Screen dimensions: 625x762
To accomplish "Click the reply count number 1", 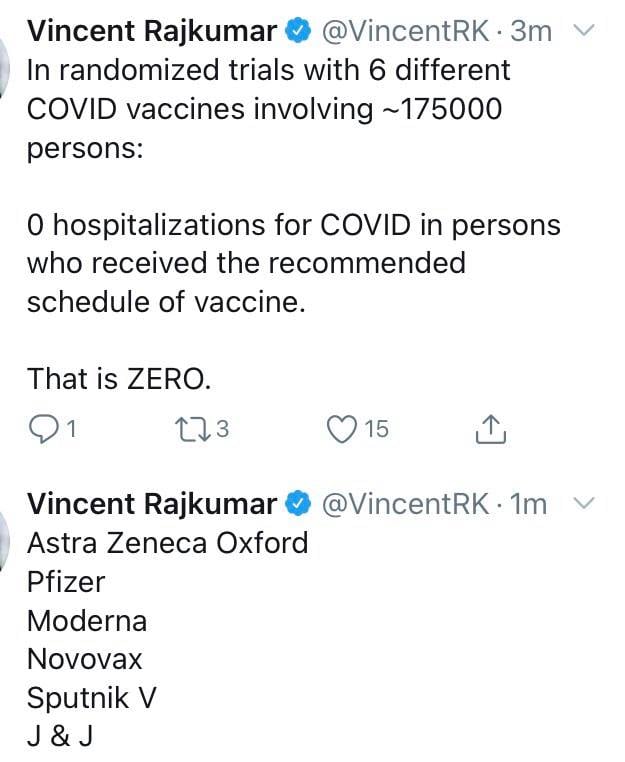I will [x=71, y=430].
